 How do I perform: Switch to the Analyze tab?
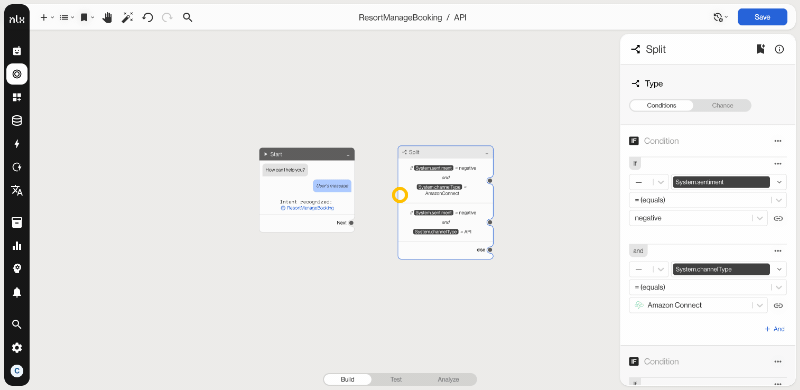(448, 379)
